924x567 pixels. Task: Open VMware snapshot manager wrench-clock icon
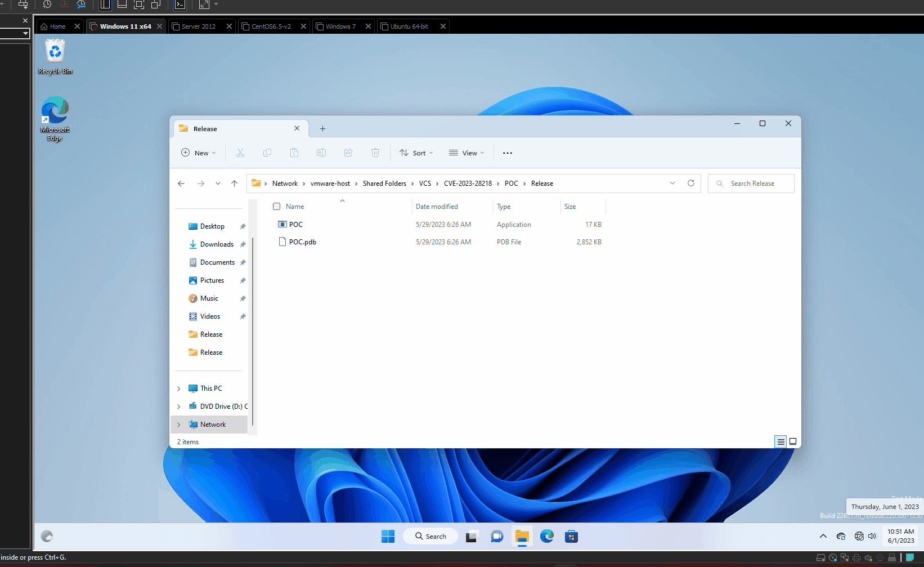82,5
